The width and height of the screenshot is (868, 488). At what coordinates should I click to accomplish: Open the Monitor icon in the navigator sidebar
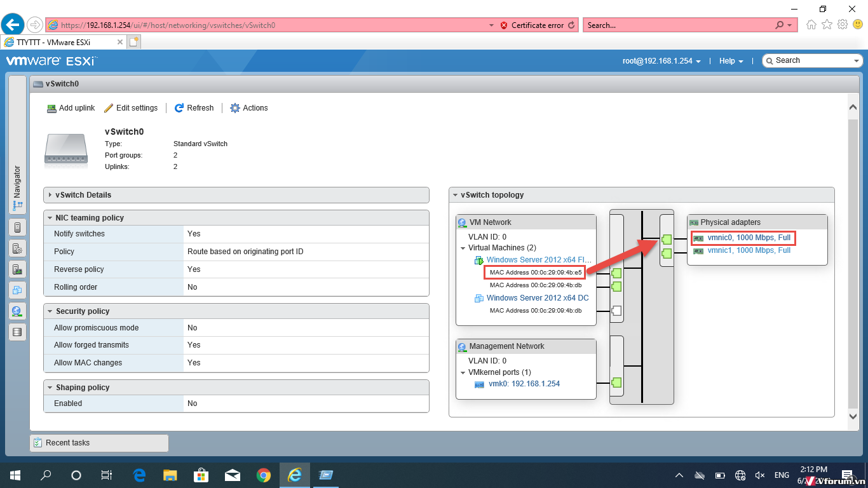(x=17, y=269)
